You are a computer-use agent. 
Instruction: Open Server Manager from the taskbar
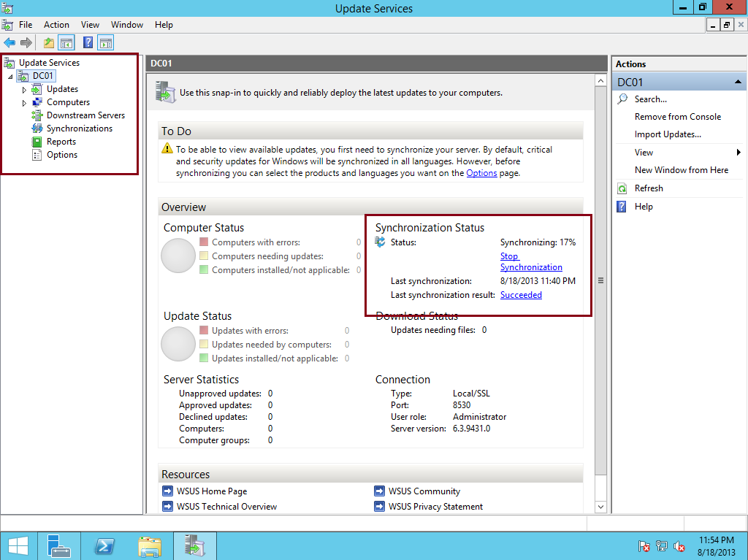point(59,546)
